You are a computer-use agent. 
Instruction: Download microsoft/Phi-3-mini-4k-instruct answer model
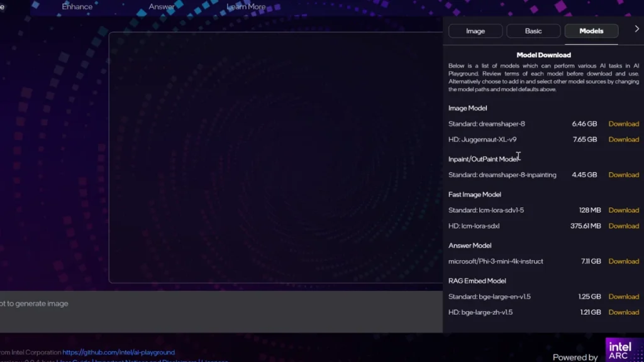623,261
